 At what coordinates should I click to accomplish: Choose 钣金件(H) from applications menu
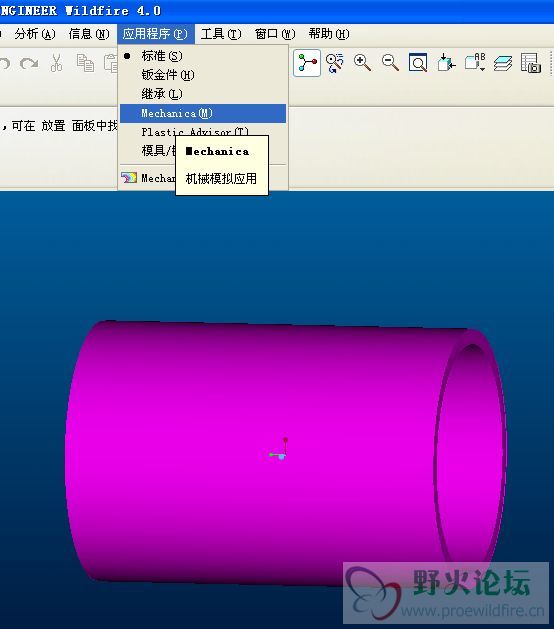coord(203,75)
